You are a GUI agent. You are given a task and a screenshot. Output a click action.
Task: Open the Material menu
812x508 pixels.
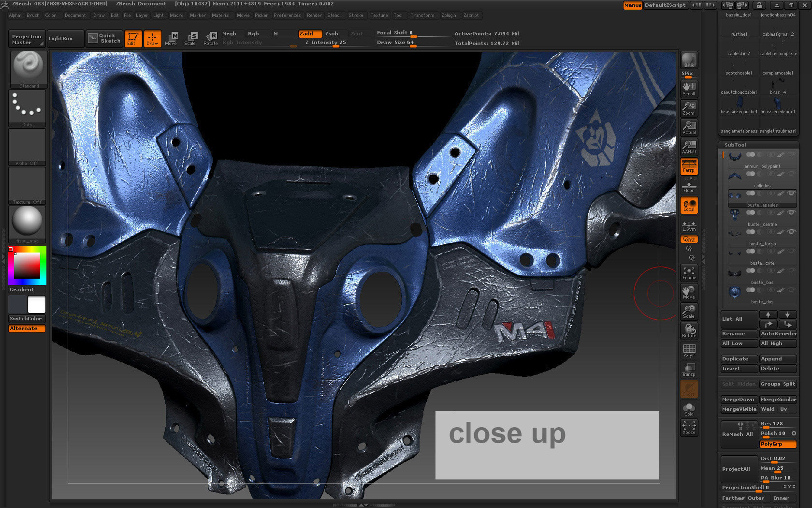pos(220,15)
